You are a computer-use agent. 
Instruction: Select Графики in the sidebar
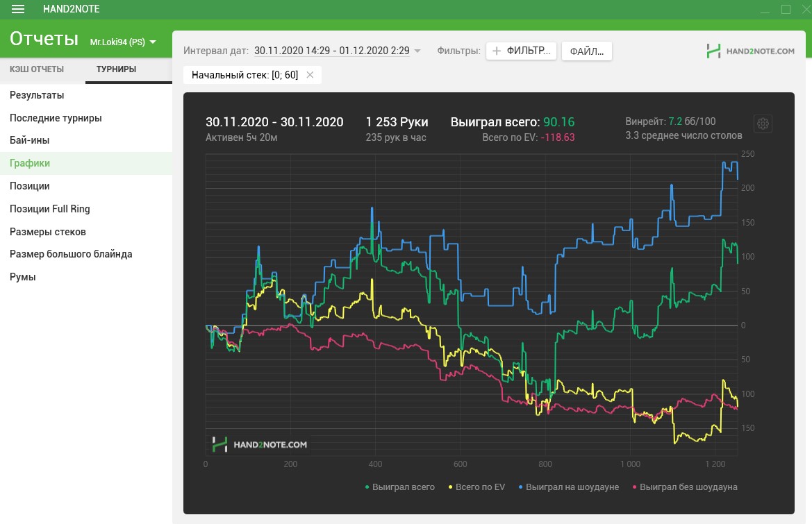pos(86,163)
